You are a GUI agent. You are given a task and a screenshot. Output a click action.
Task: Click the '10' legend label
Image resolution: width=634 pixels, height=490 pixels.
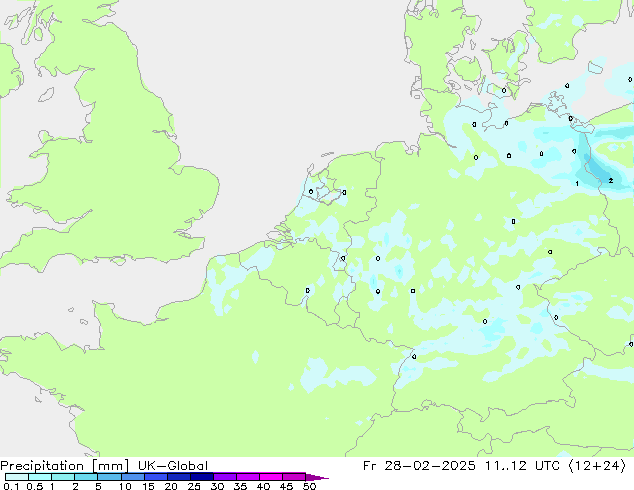pos(125,486)
